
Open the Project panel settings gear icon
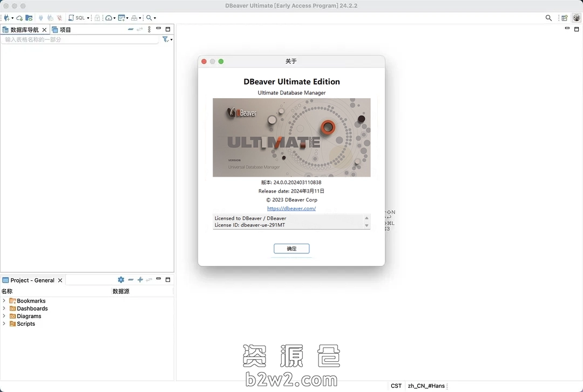(x=121, y=280)
